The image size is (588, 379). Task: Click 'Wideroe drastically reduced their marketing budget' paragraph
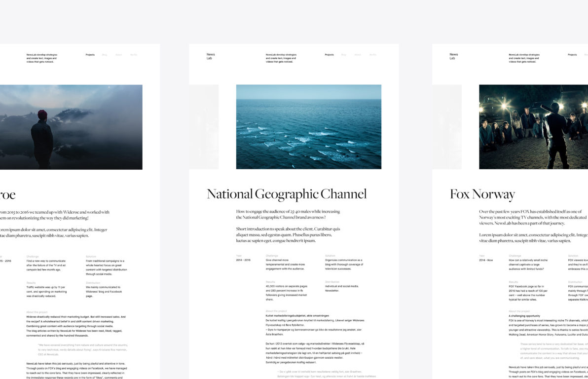click(x=76, y=326)
